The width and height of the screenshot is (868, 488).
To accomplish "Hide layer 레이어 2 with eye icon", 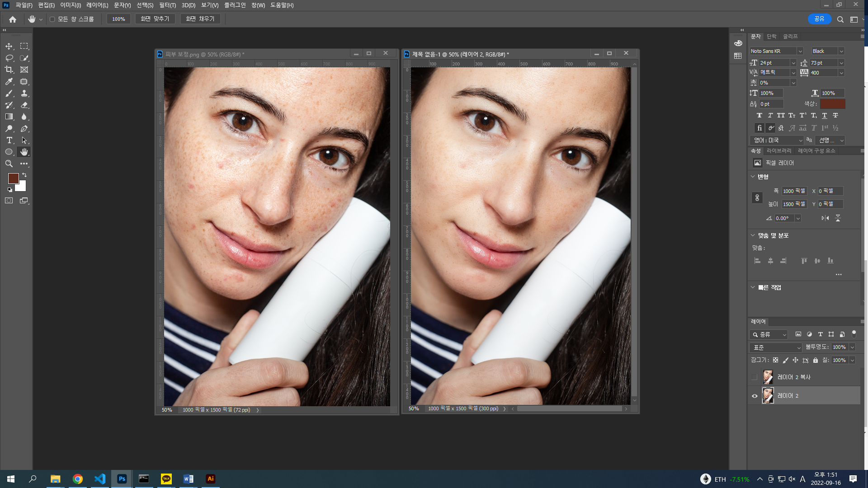I will tap(755, 396).
